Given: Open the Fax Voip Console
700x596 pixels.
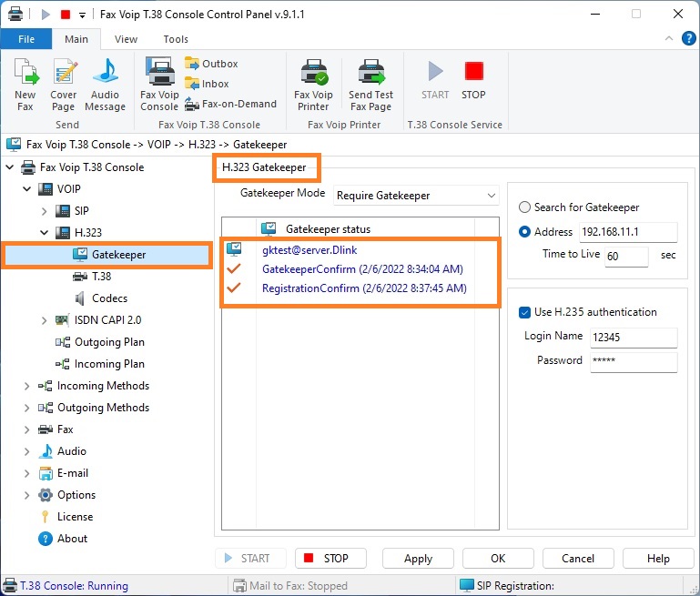Looking at the screenshot, I should click(x=159, y=85).
